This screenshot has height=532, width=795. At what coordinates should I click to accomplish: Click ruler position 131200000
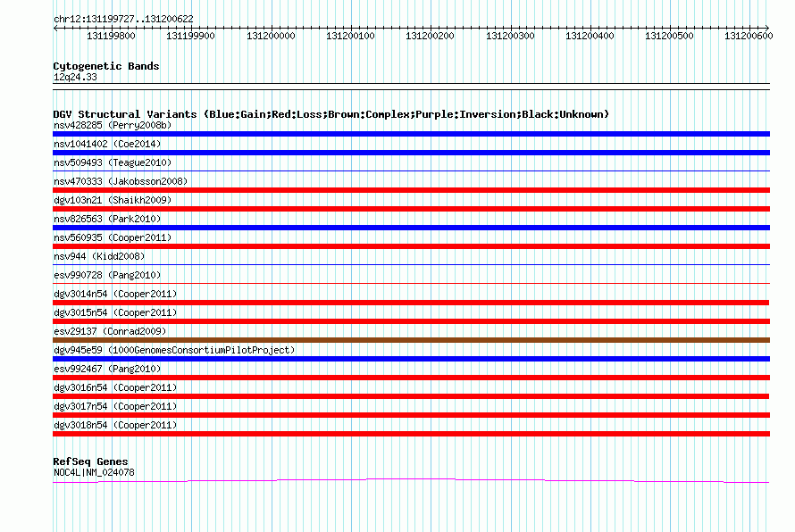[271, 36]
